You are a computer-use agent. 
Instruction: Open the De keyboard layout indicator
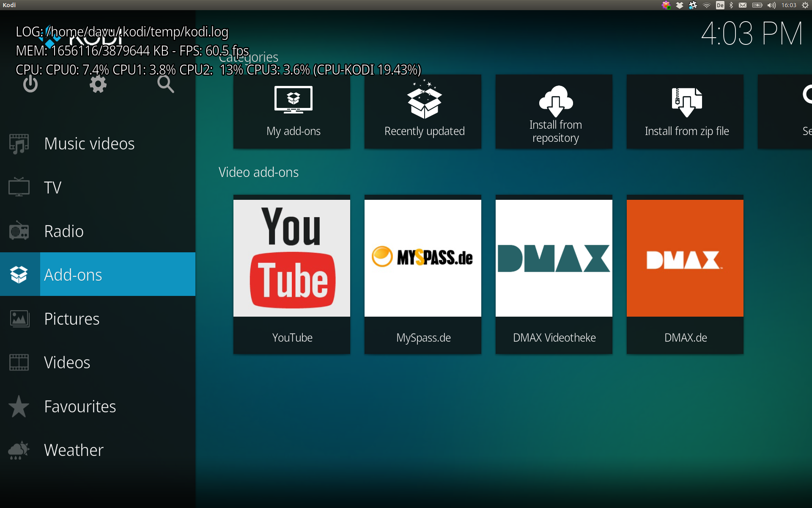[720, 5]
